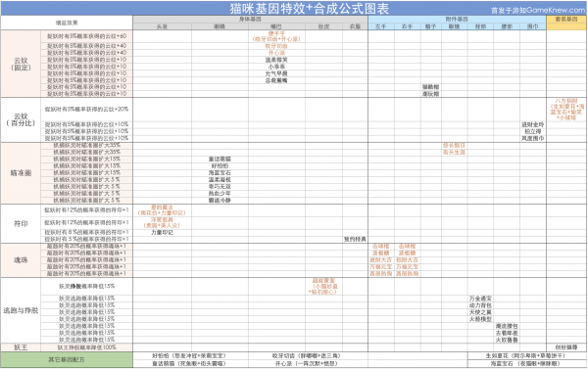Select the 总裁撇嘴 cell
This screenshot has height=369, width=588.
(x=276, y=80)
